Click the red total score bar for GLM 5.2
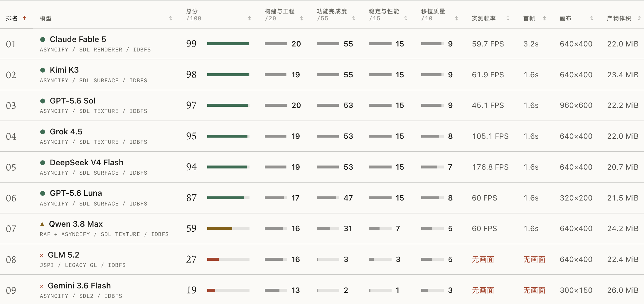 click(213, 259)
